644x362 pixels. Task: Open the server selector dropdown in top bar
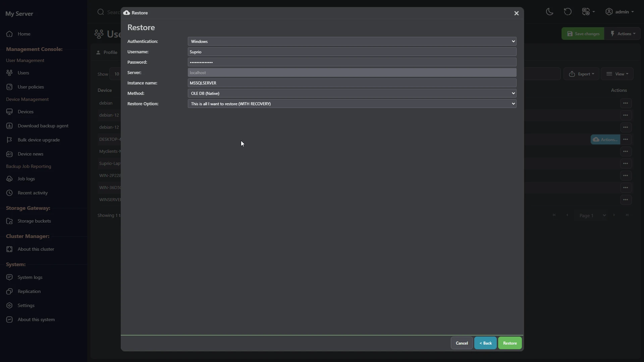point(588,12)
